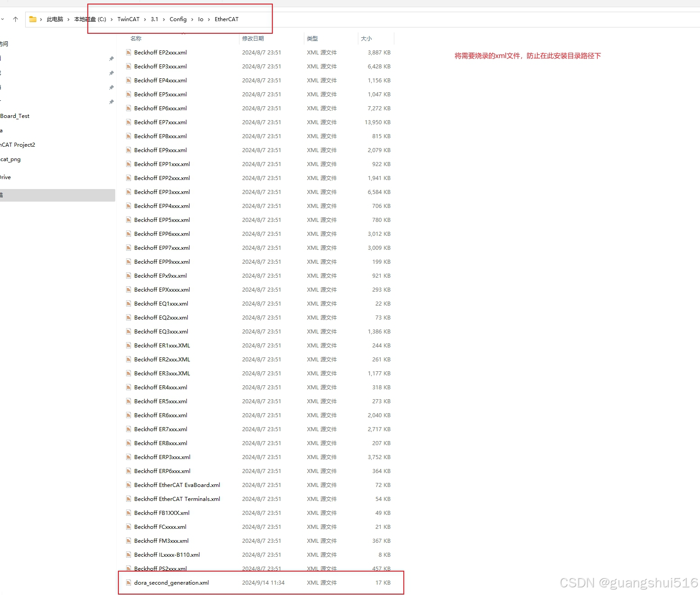Click icon of Beckhoff EPP1xxx.xml
The width and height of the screenshot is (700, 595).
pos(129,164)
